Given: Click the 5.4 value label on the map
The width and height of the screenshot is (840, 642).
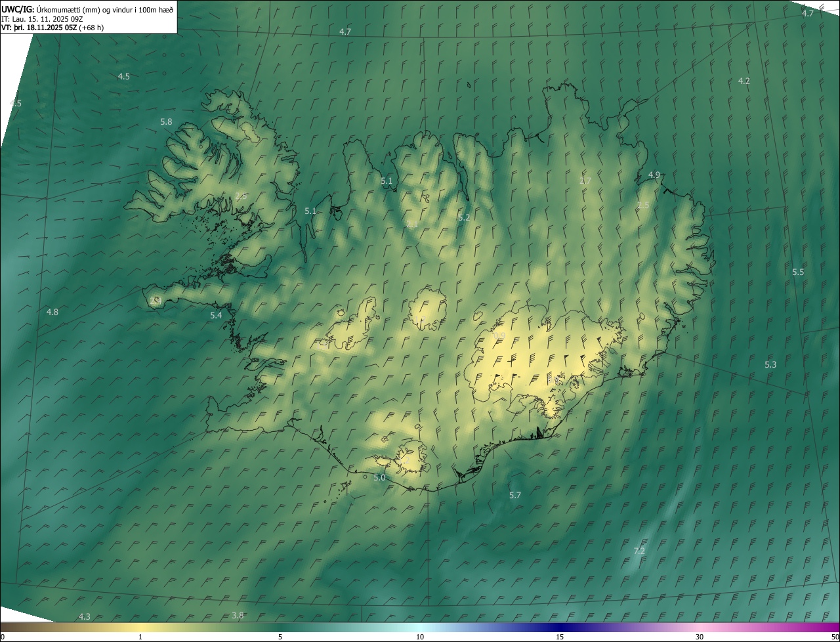Looking at the screenshot, I should click(216, 316).
